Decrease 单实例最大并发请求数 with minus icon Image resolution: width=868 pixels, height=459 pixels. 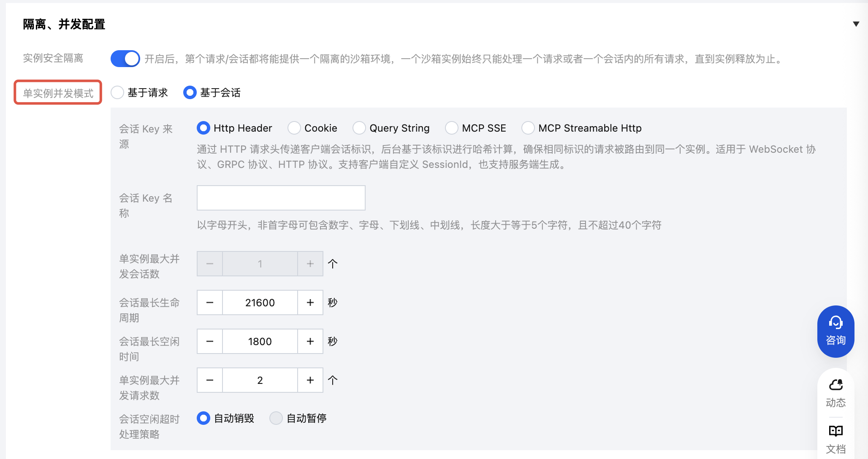click(x=210, y=380)
